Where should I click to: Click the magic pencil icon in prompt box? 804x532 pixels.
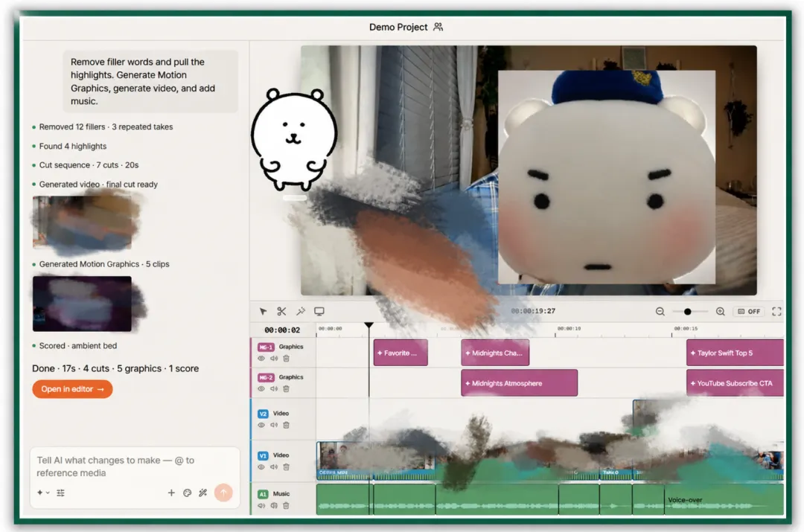click(x=203, y=493)
